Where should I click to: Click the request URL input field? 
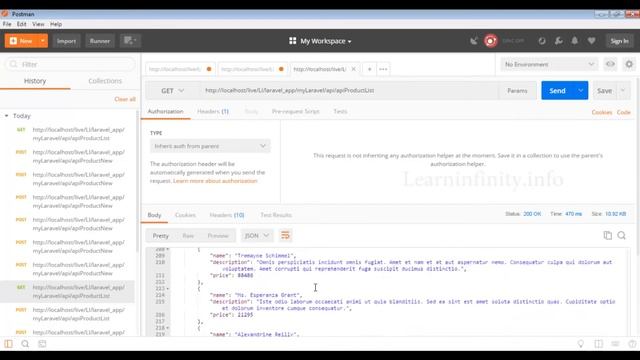click(349, 91)
